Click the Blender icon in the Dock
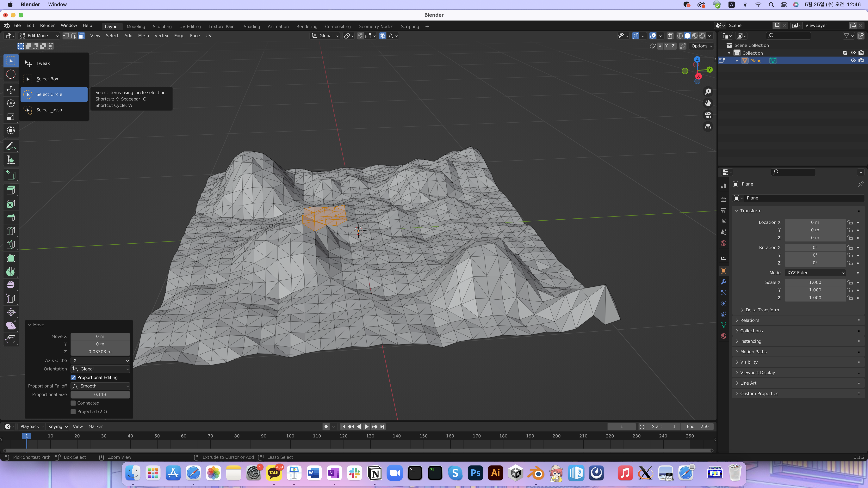868x488 pixels. point(536,473)
